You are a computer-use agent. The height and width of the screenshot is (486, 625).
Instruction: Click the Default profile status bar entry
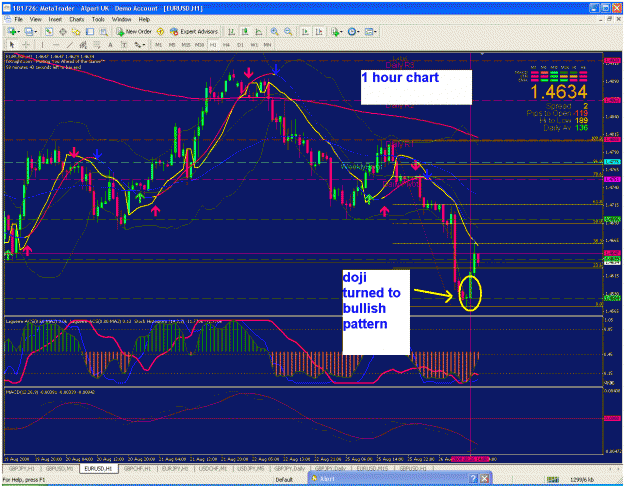[284, 479]
